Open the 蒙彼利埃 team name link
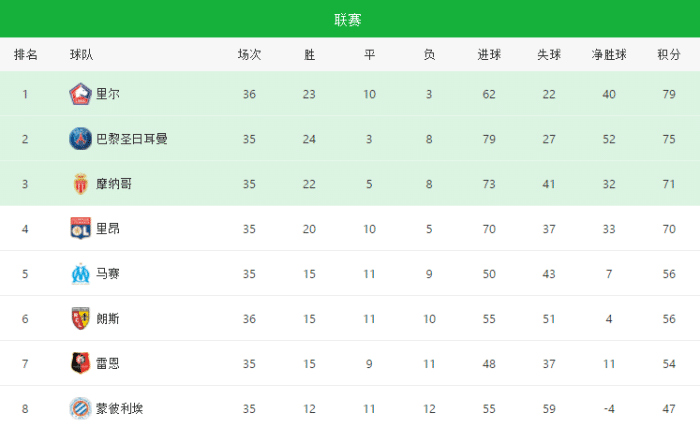The image size is (700, 428). 119,408
